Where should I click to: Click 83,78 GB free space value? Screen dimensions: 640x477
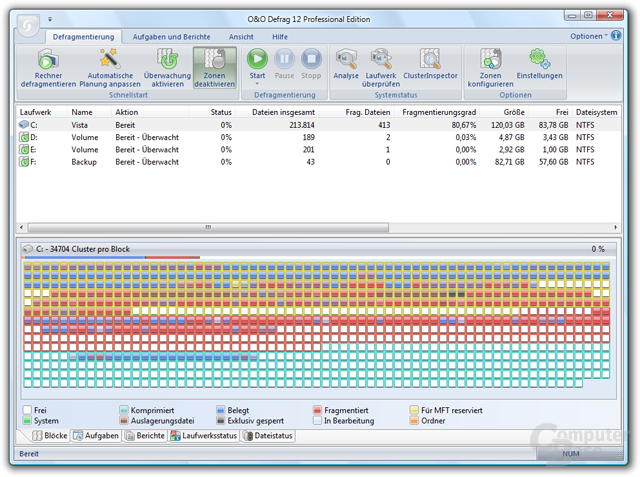click(553, 125)
